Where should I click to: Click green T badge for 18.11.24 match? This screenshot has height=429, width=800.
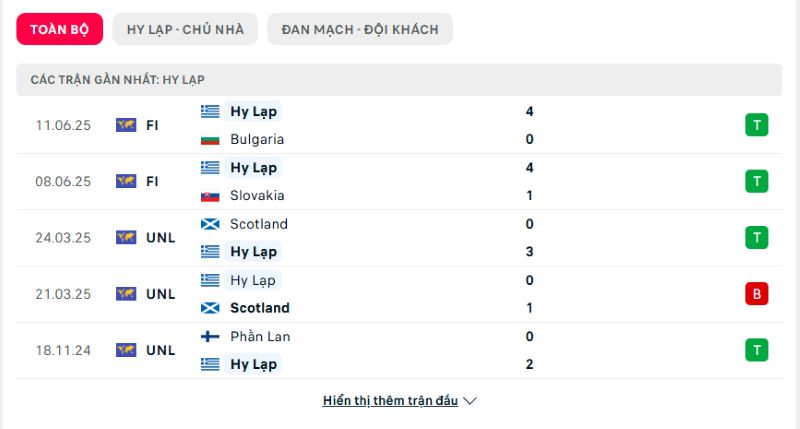tap(757, 350)
